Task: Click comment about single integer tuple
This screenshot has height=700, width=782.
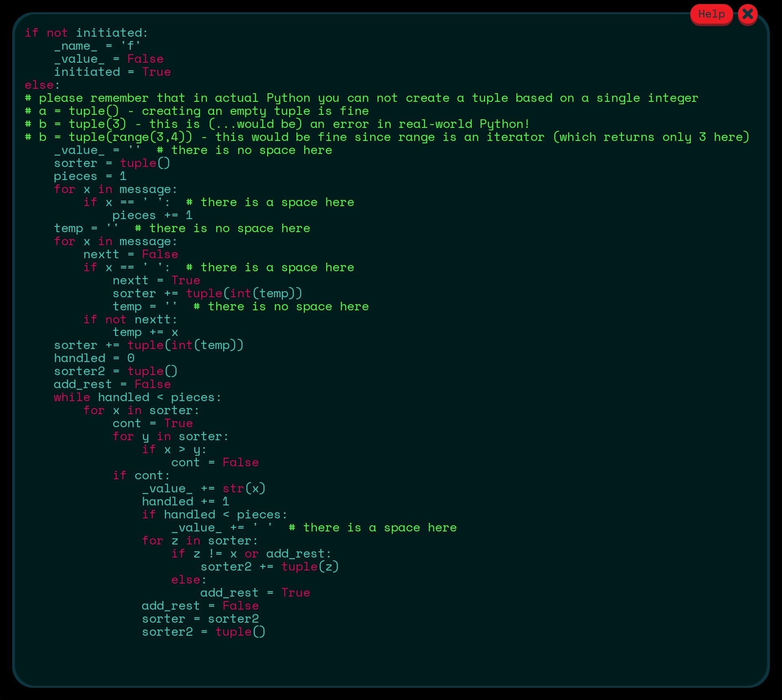Action: (x=361, y=98)
